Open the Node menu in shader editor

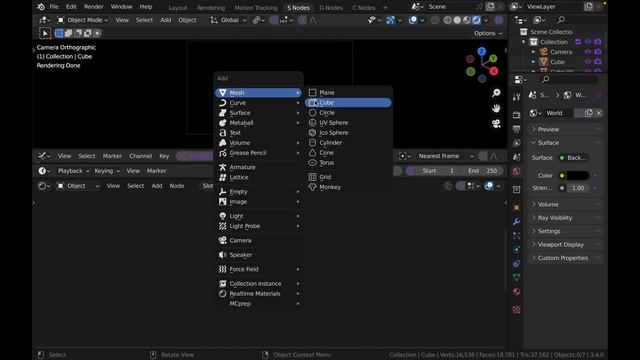[x=177, y=186]
